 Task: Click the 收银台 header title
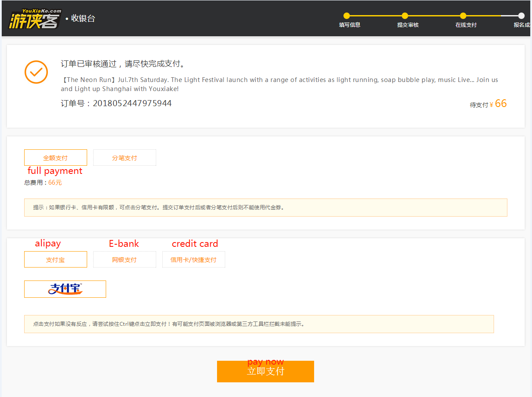coord(83,19)
